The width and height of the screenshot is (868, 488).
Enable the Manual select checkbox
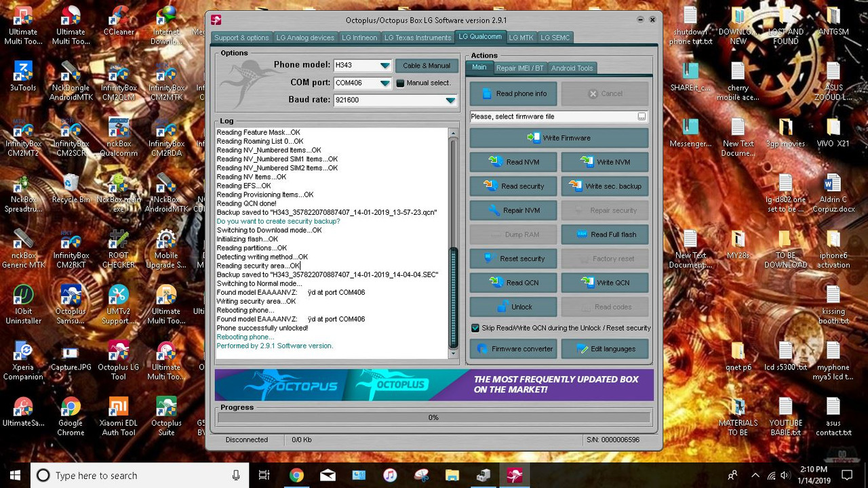[x=400, y=83]
